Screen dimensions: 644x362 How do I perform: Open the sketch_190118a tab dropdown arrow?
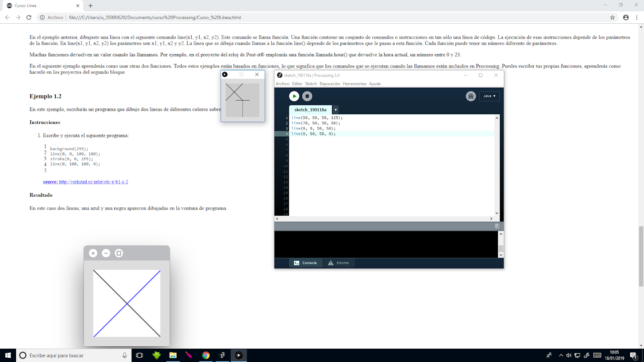[335, 109]
